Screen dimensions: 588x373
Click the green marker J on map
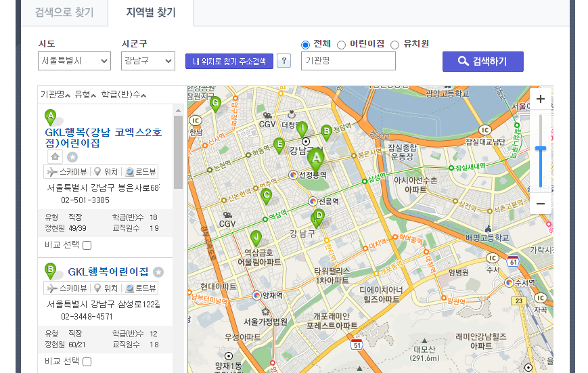[x=255, y=237]
